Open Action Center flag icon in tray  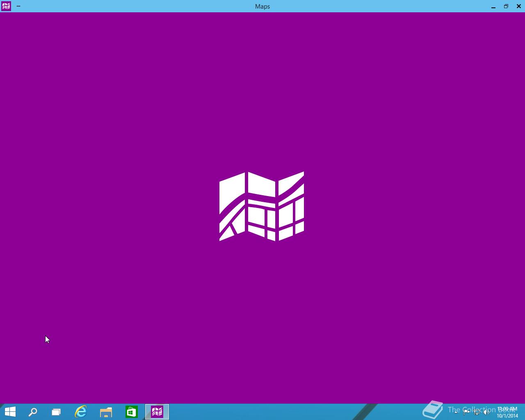coord(466,412)
